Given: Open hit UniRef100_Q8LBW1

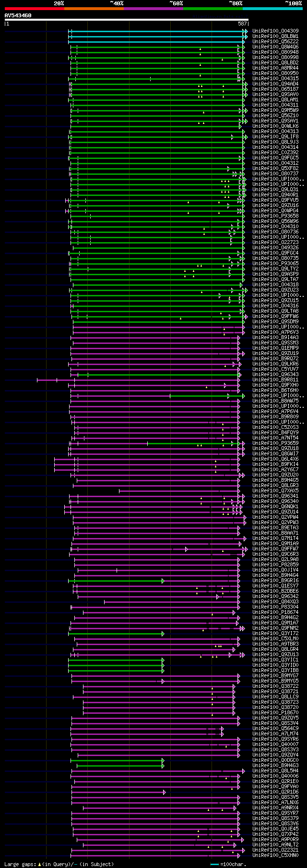Looking at the screenshot, I should 275,37.
